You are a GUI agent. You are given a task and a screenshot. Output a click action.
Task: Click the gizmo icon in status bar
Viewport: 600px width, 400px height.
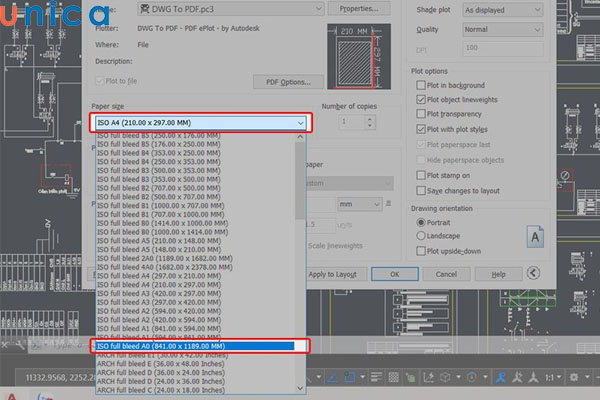(471, 377)
